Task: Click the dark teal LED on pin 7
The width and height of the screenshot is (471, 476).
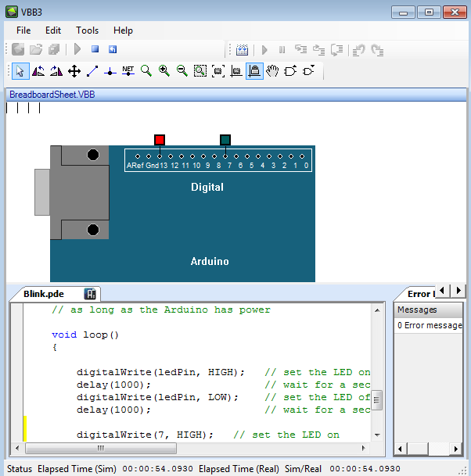Action: pos(225,140)
